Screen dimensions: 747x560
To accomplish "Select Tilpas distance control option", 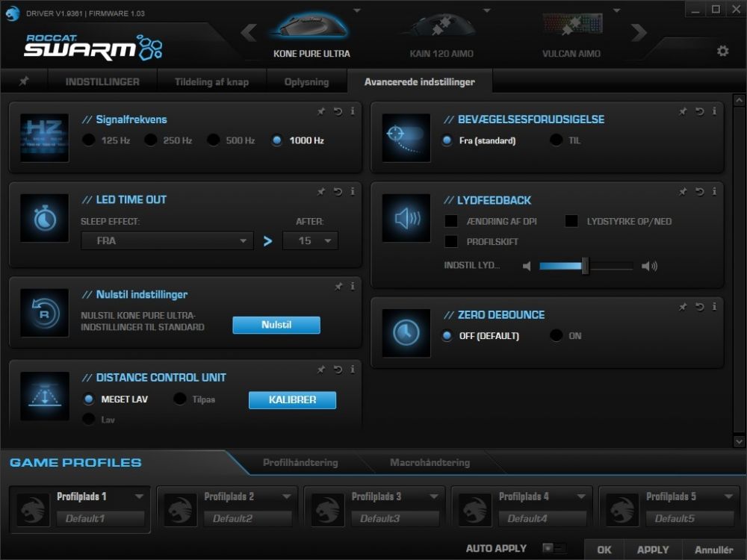I will (x=179, y=399).
